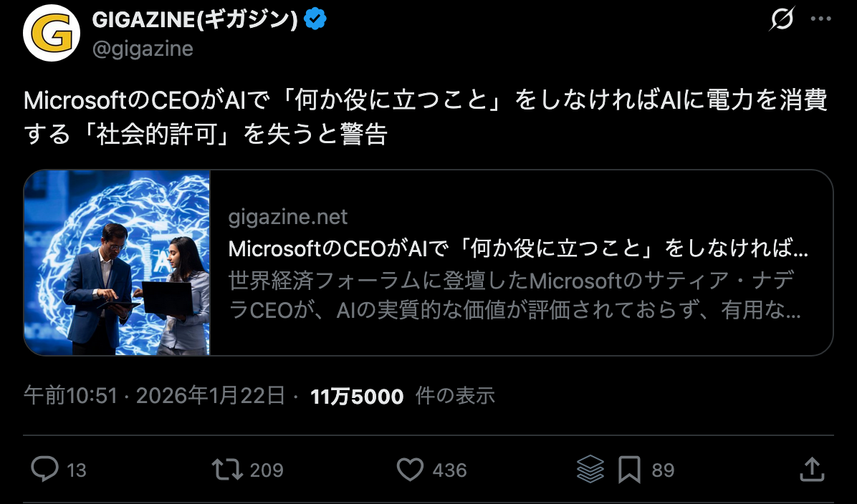The width and height of the screenshot is (857, 504).
Task: Click the 11万5000 view count
Action: coord(357,397)
